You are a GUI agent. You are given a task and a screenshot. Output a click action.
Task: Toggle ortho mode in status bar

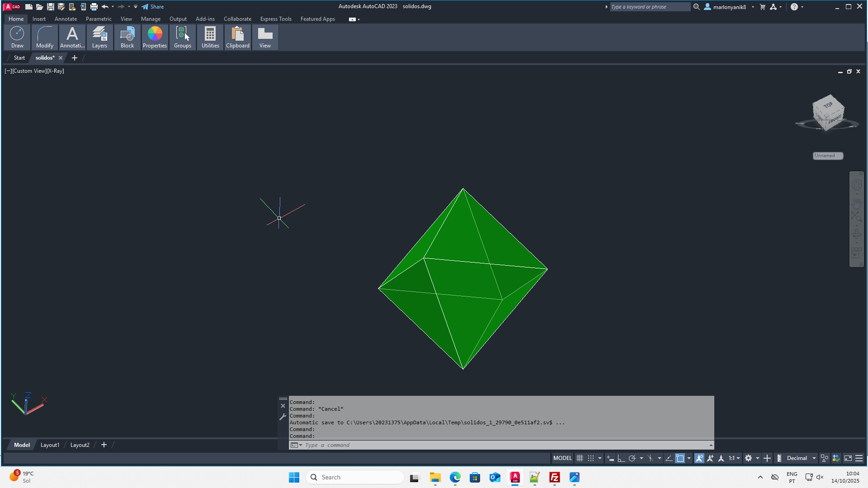click(621, 458)
